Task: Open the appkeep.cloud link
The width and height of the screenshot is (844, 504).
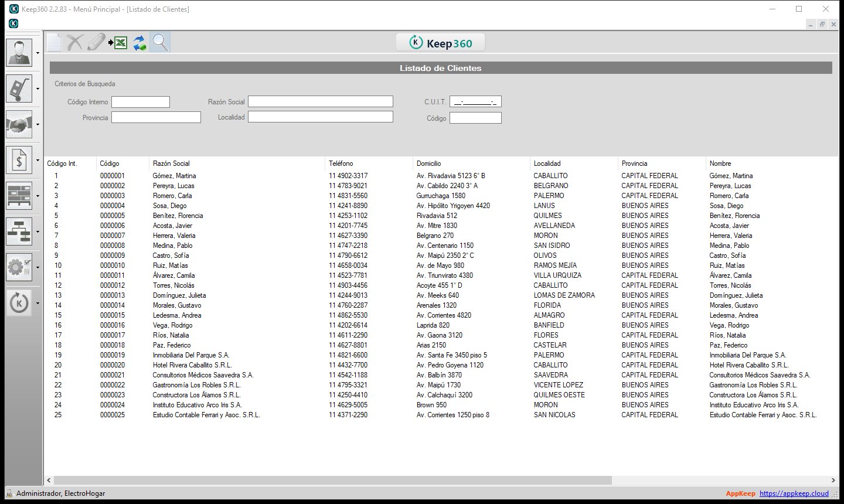Action: point(794,493)
